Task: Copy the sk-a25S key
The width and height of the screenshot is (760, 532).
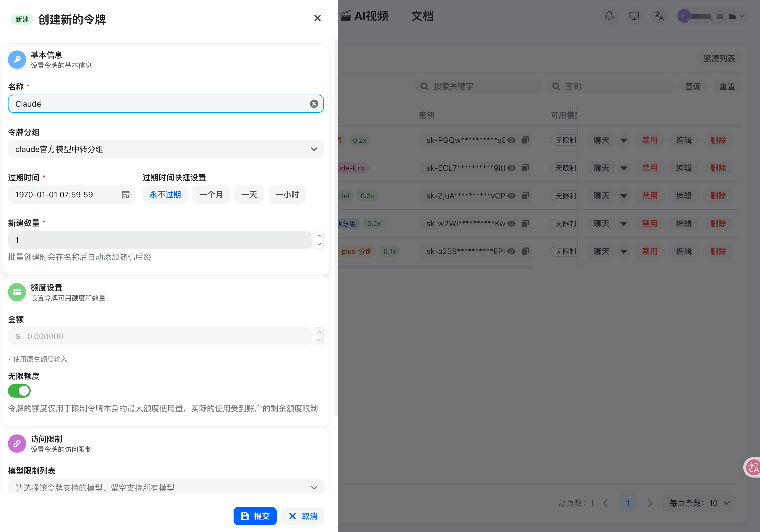Action: (525, 252)
